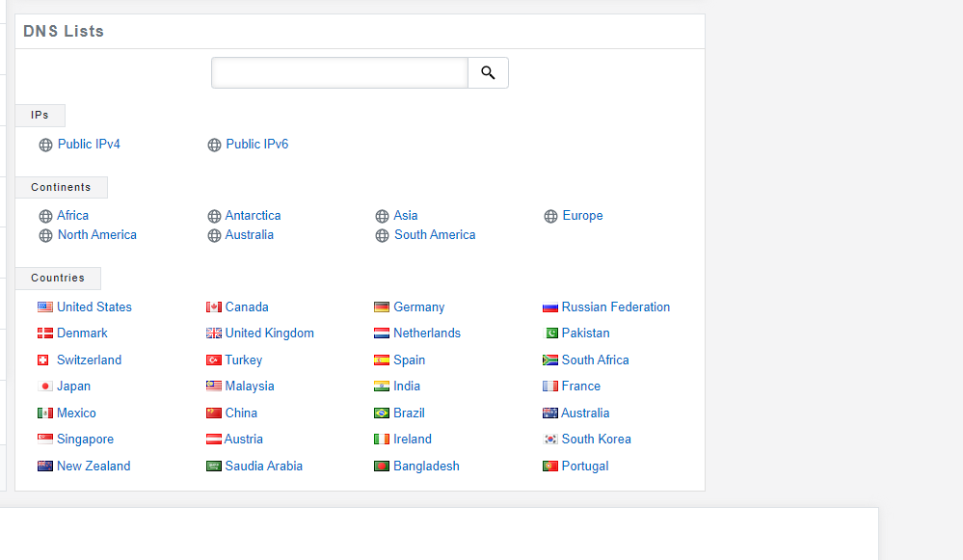This screenshot has height=560, width=963.
Task: Go to the India list
Action: (x=407, y=387)
